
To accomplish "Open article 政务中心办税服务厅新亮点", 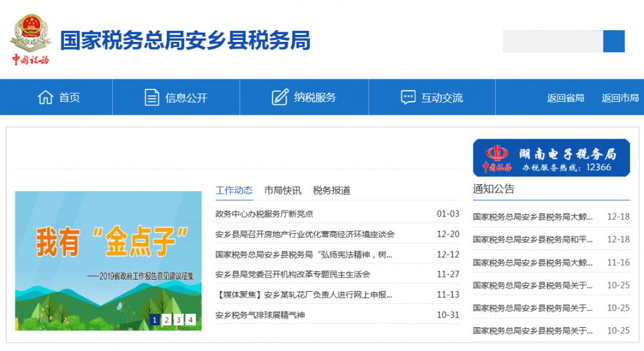I will click(x=264, y=214).
